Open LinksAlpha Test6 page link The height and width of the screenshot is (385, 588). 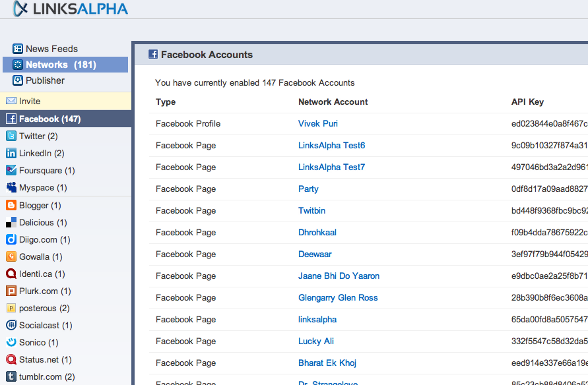coord(331,145)
